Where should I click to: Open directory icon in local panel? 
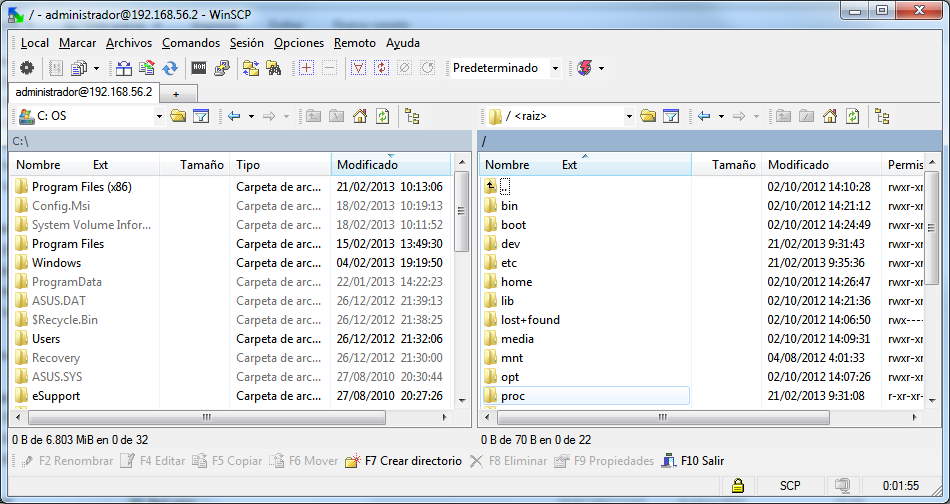coord(178,116)
